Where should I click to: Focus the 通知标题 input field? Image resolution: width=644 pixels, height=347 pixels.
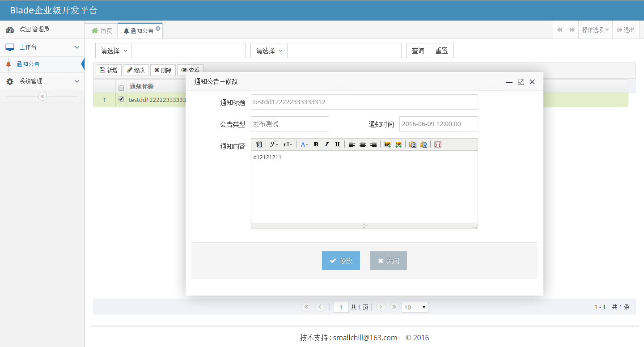coord(364,102)
